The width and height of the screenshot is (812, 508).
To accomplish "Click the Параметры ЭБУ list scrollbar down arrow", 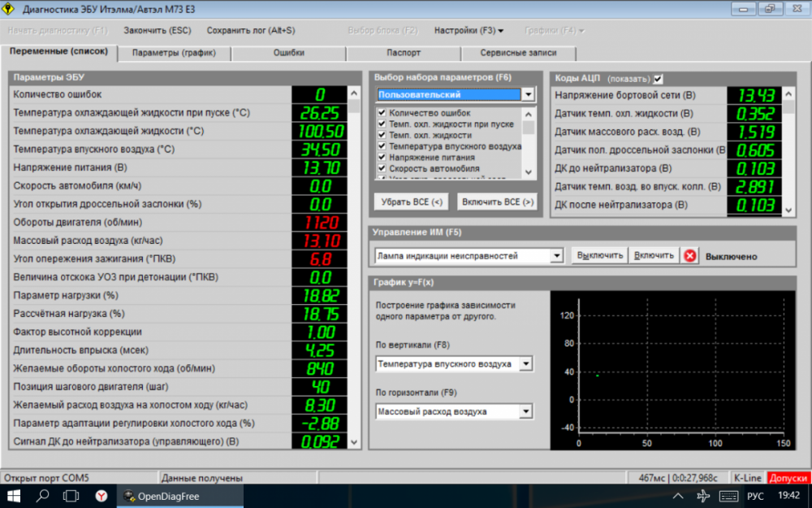I will coord(354,441).
